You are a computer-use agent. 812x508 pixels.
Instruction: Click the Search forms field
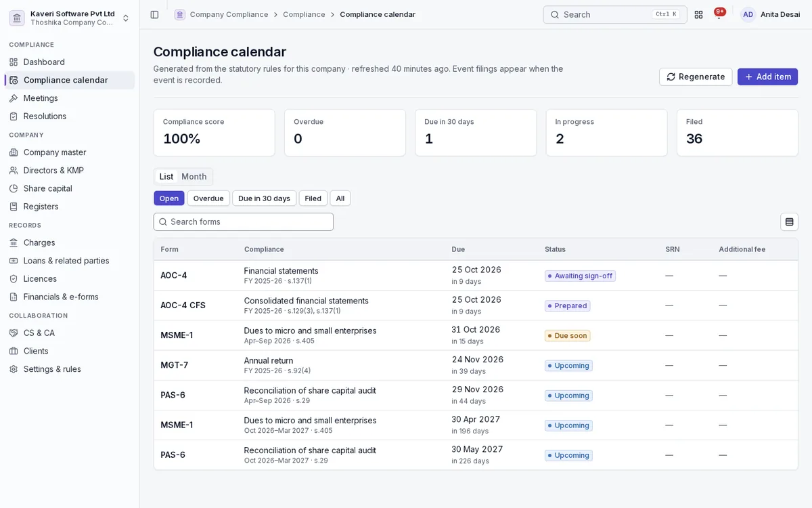tap(244, 221)
